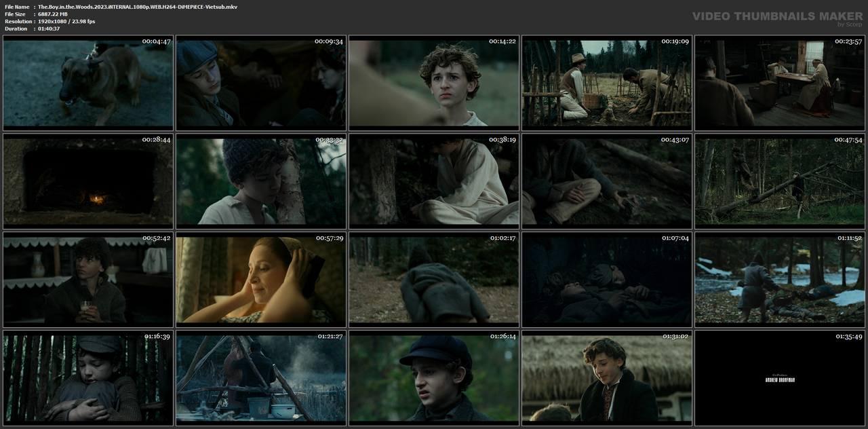Open the frame stamped 01:16:39
The image size is (868, 429).
(88, 378)
